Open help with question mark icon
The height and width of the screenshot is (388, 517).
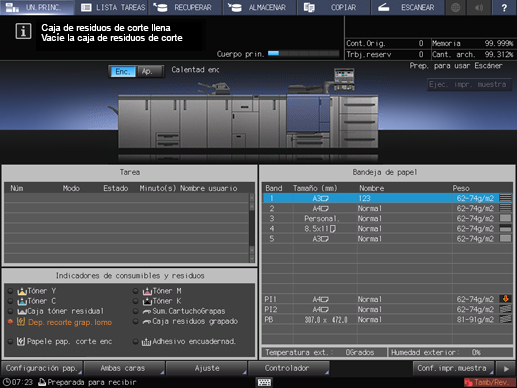pyautogui.click(x=504, y=7)
